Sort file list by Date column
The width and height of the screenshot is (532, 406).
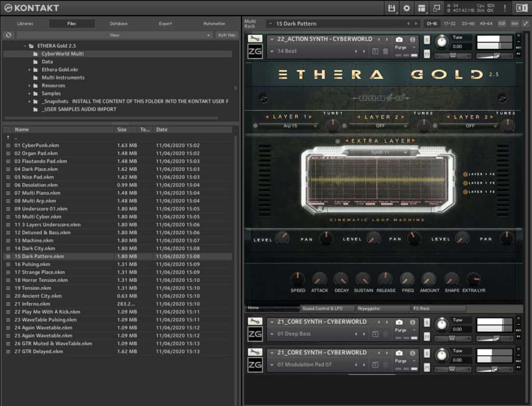pyautogui.click(x=162, y=130)
